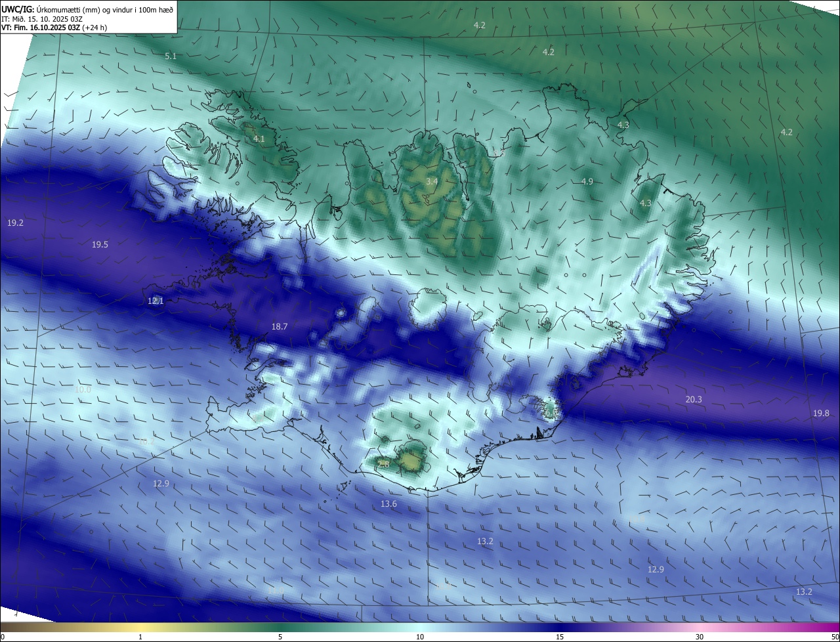The height and width of the screenshot is (642, 840).
Task: Click the 10.0 value label
Action: pos(83,390)
